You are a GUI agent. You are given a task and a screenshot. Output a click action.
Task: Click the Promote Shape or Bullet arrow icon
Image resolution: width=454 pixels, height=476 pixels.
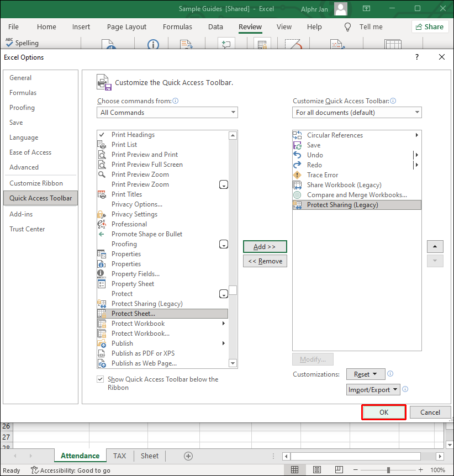coord(102,234)
